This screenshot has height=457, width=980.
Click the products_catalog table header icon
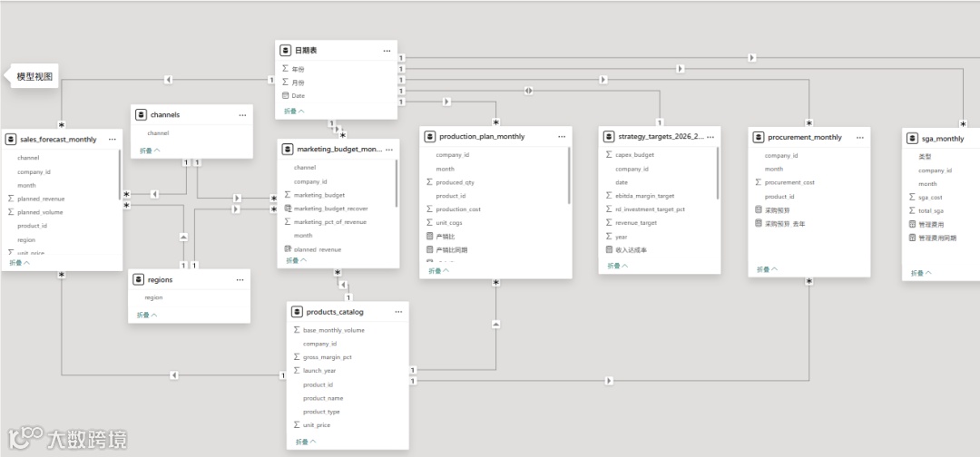click(298, 312)
